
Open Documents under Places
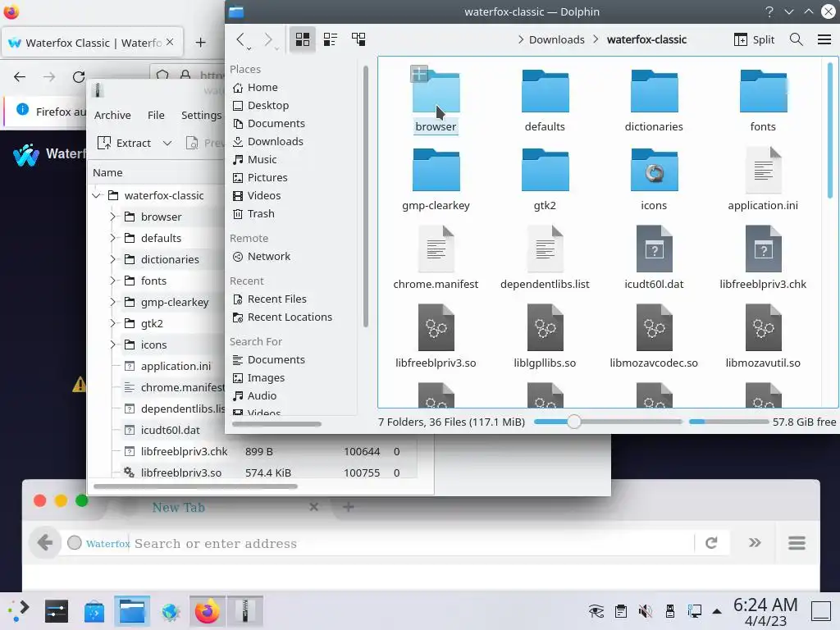pos(276,124)
